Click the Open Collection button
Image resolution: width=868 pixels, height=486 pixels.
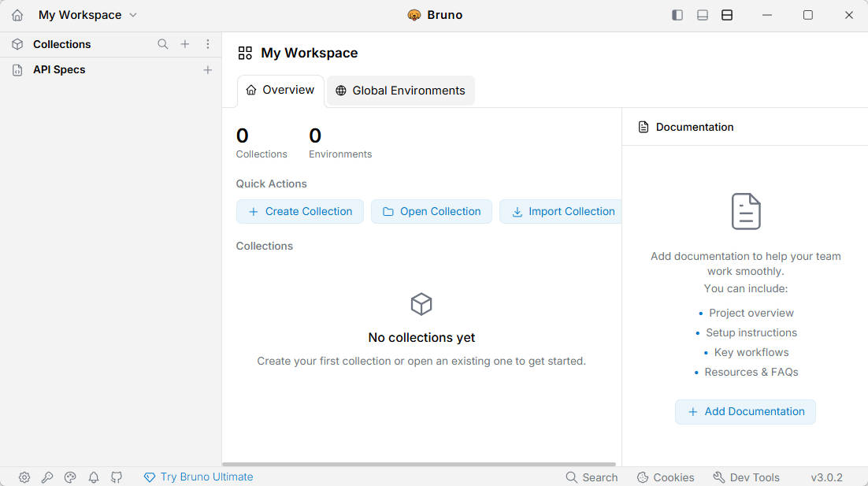pyautogui.click(x=432, y=211)
